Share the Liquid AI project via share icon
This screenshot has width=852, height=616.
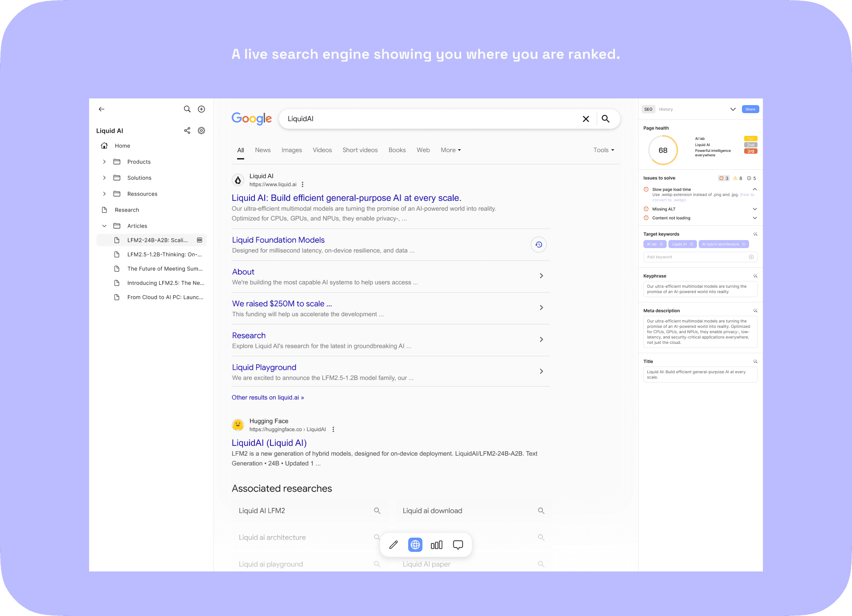click(187, 131)
